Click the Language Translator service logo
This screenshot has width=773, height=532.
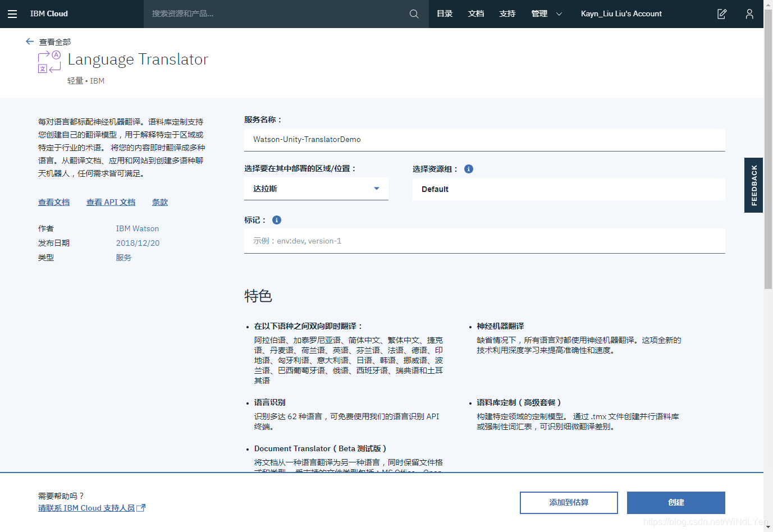[49, 62]
